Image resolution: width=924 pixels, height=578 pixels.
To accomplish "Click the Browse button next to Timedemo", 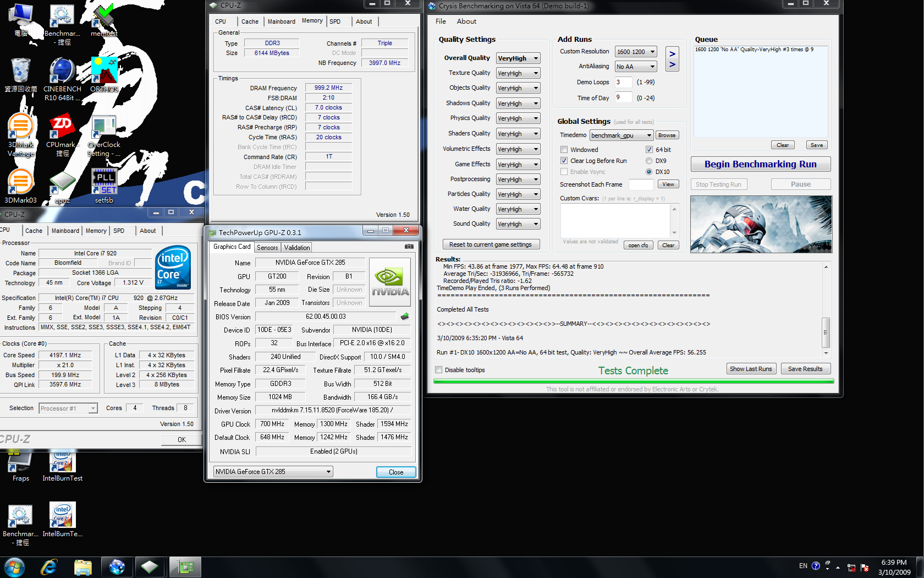I will [x=667, y=135].
